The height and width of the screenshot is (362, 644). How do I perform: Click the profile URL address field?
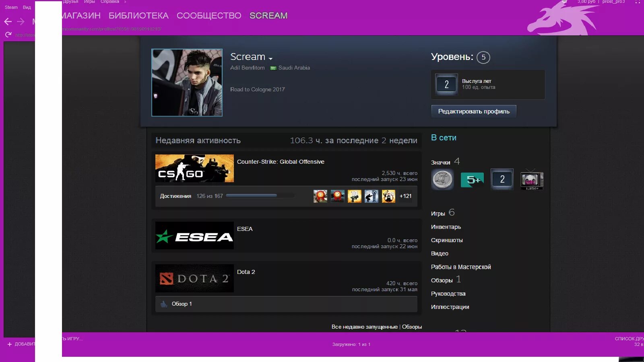click(112, 29)
